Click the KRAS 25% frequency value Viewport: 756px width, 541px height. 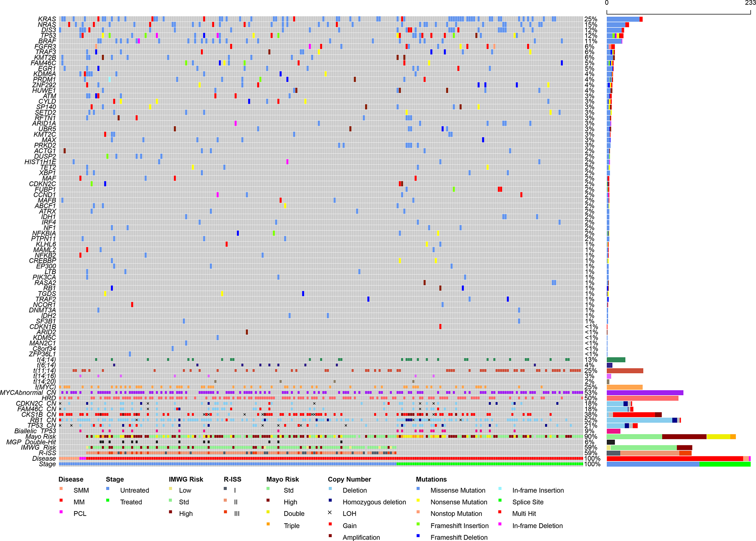591,19
